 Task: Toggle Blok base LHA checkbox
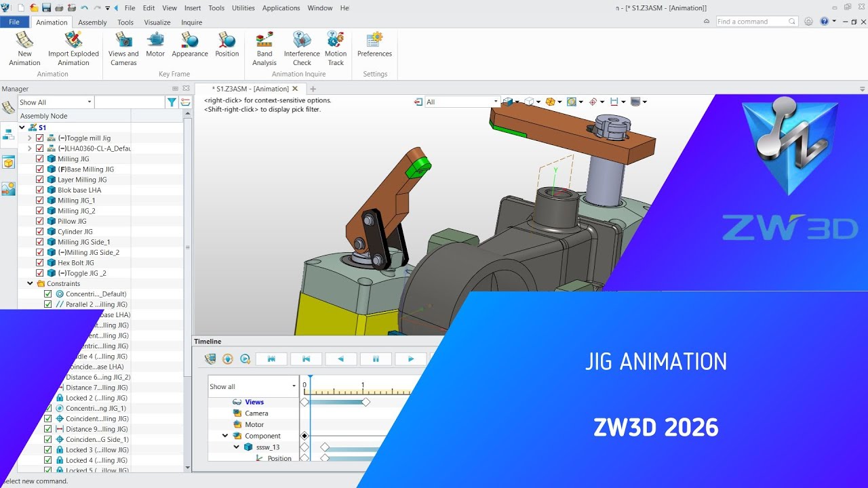coord(39,190)
